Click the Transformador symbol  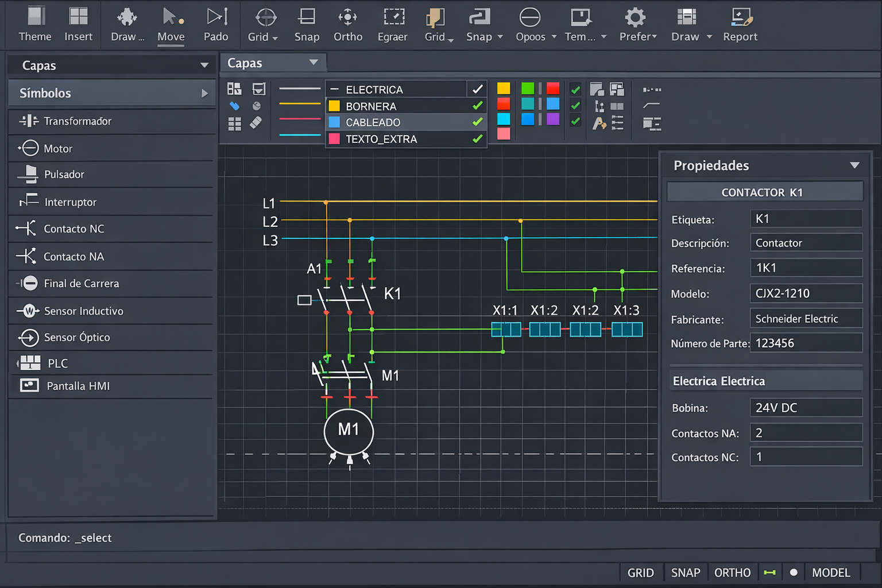coord(111,121)
